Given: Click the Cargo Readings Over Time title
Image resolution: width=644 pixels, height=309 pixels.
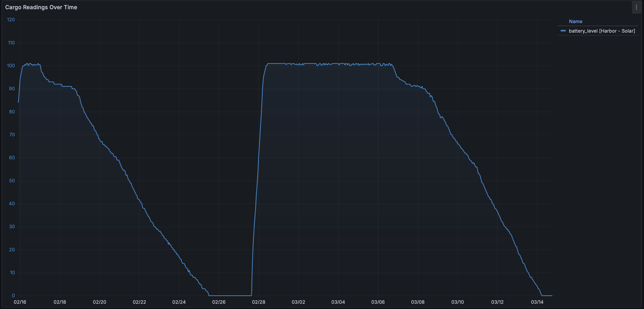Looking at the screenshot, I should point(41,7).
